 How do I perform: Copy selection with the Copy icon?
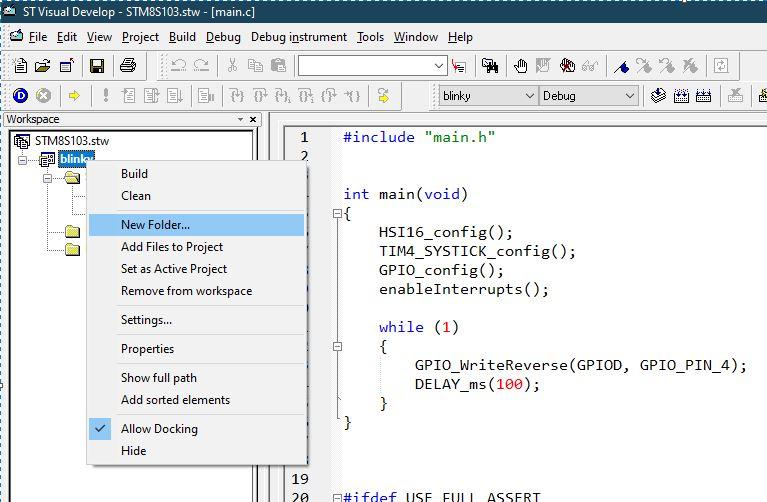255,66
